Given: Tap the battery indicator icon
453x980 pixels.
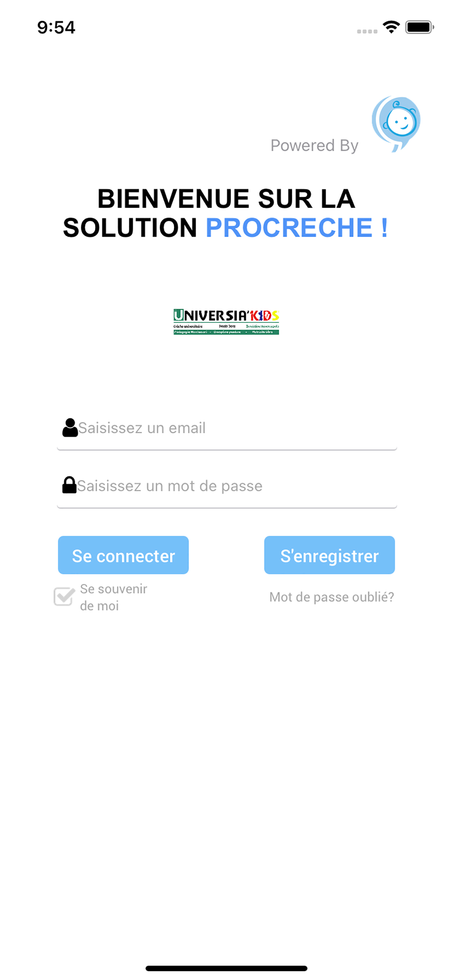Looking at the screenshot, I should pos(420,27).
